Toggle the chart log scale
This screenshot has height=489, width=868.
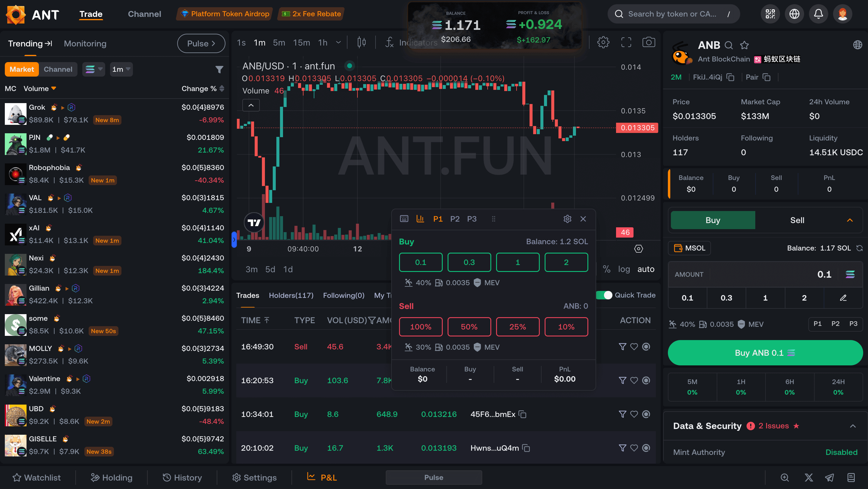pyautogui.click(x=624, y=269)
